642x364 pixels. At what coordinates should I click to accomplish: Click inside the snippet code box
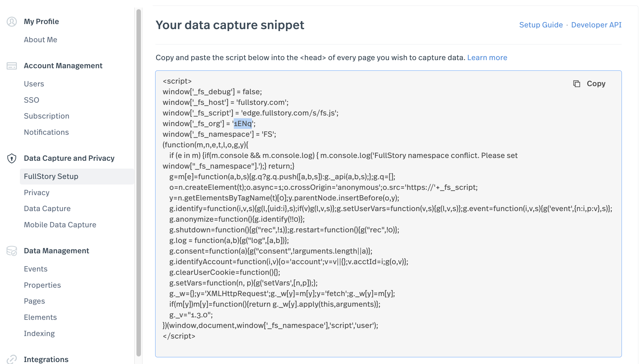[388, 214]
